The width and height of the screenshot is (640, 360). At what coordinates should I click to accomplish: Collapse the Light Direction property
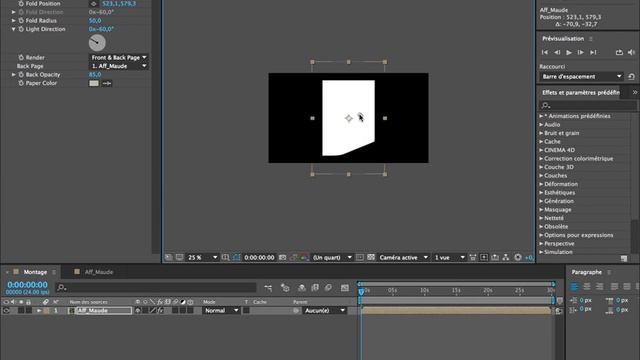(x=13, y=29)
